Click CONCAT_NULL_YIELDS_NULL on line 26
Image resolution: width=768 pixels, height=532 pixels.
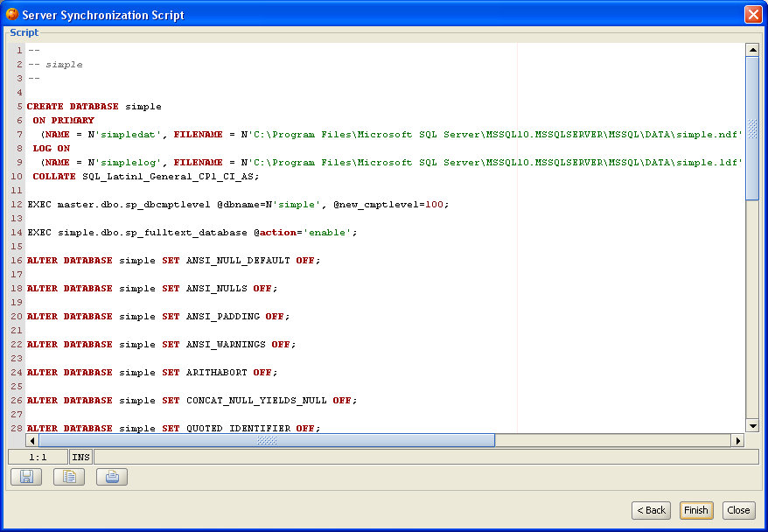(256, 400)
